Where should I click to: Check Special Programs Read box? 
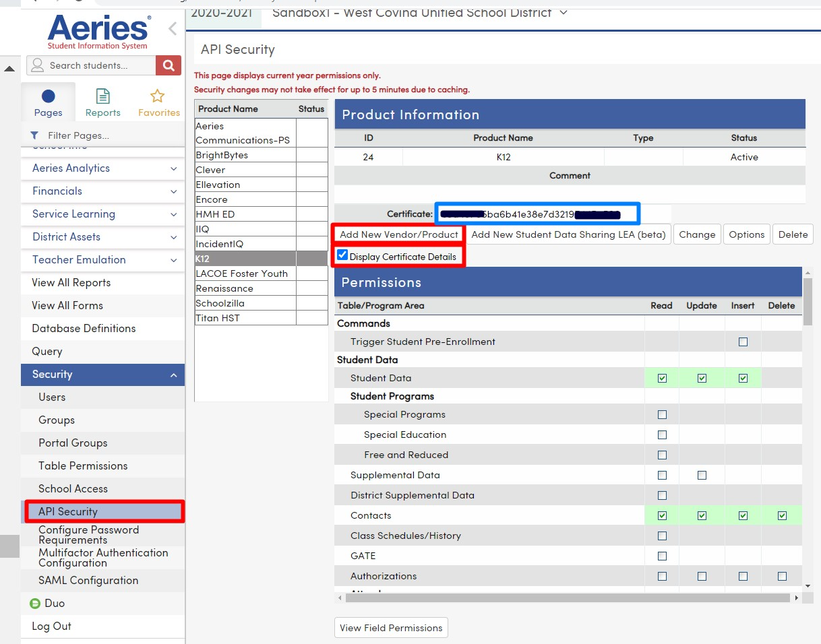[662, 414]
